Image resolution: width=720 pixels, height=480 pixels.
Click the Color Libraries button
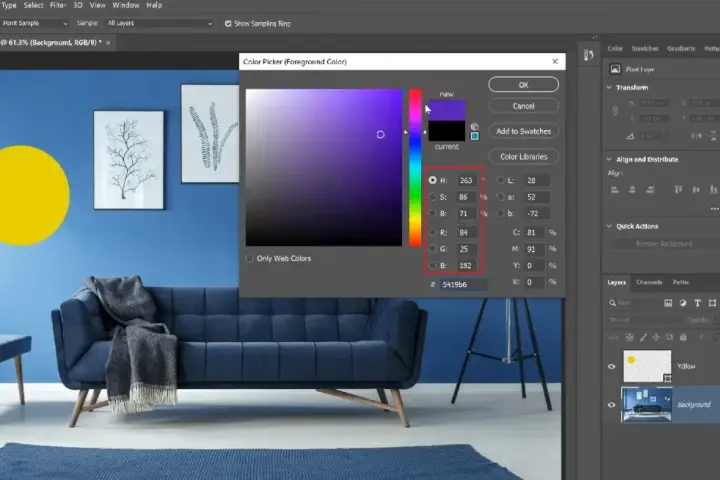[x=523, y=157]
